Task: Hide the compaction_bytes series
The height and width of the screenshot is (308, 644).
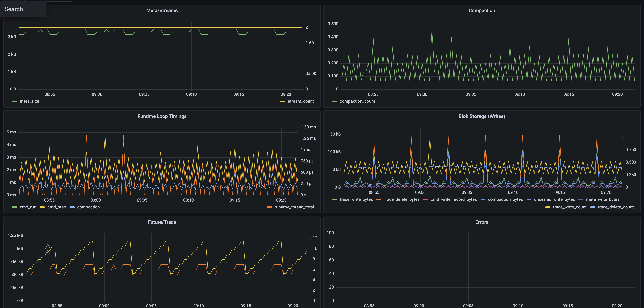Action: [505, 199]
